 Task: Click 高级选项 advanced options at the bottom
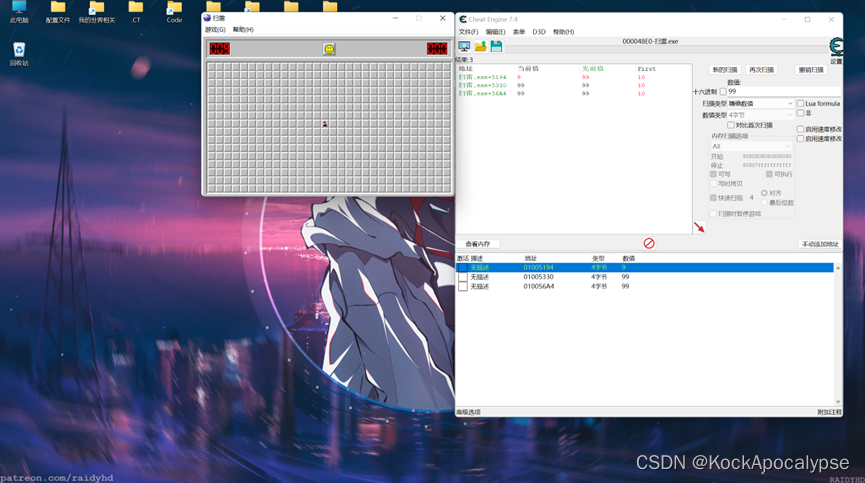(x=468, y=412)
